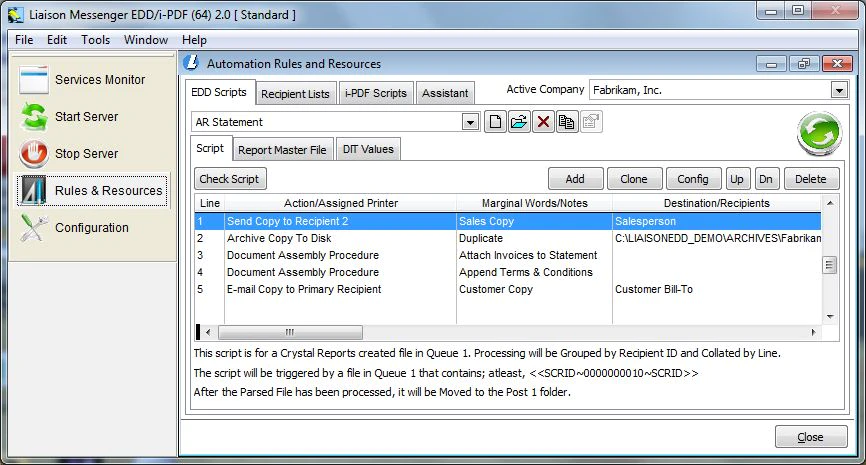866x465 pixels.
Task: Switch to the Recipient Lists tab
Action: pos(295,94)
